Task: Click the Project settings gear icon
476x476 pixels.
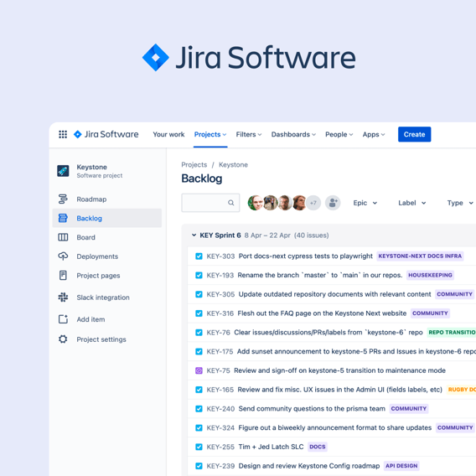Action: pos(63,339)
